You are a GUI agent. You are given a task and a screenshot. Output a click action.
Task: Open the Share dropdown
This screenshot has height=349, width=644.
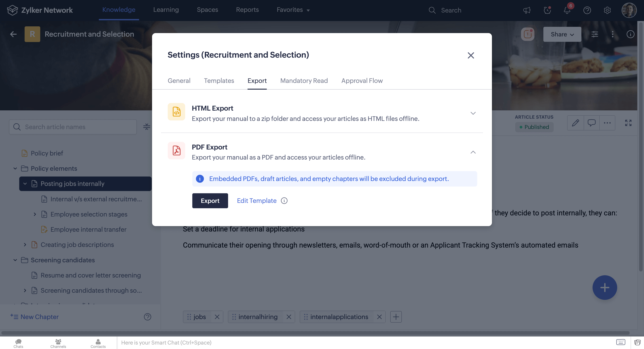point(562,34)
